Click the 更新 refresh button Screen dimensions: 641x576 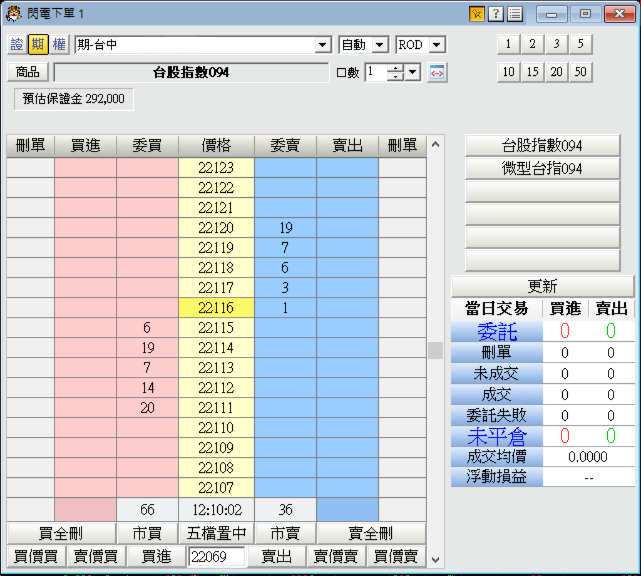(542, 286)
